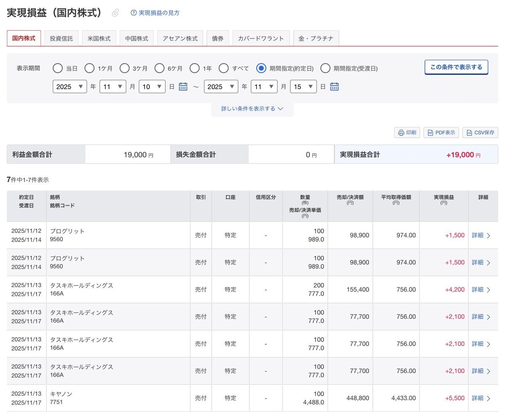Screen dimensions: 505x420
Task: Open the start year dropdown
Action: 70,87
